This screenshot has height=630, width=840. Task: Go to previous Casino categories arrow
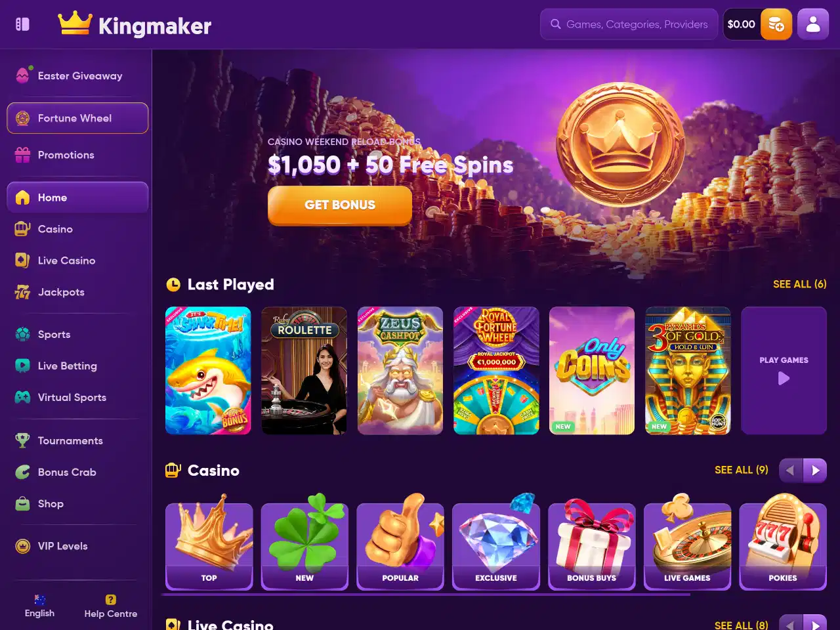791,471
